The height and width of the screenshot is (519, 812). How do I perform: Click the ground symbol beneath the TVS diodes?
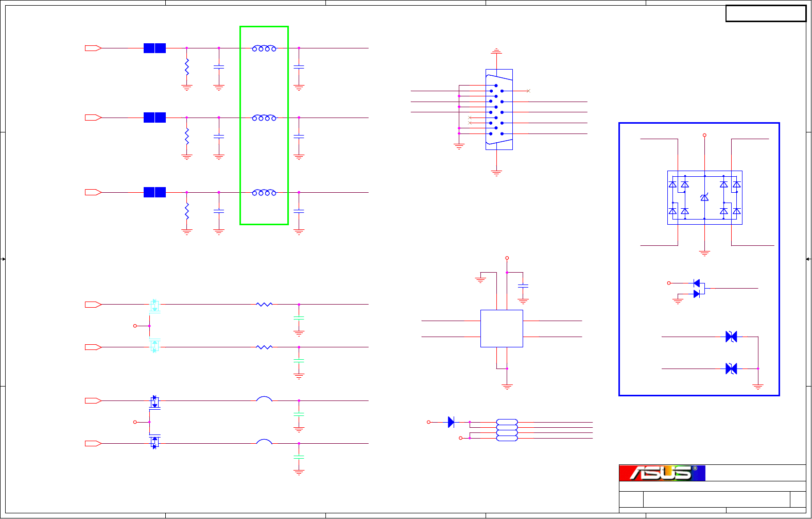(758, 386)
